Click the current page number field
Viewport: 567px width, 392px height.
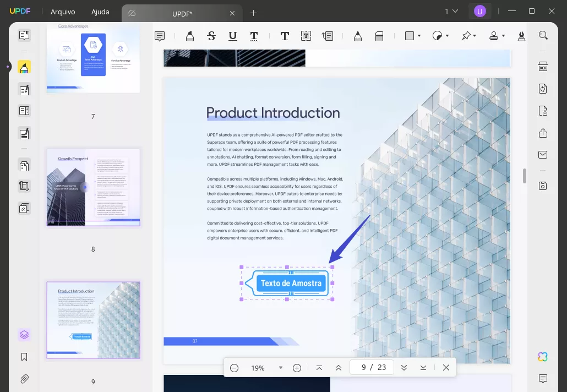(363, 368)
